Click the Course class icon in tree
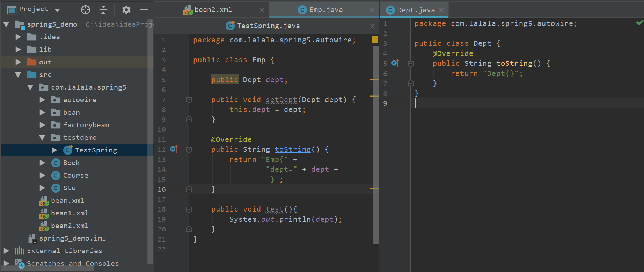Image resolution: width=644 pixels, height=272 pixels. pos(56,175)
